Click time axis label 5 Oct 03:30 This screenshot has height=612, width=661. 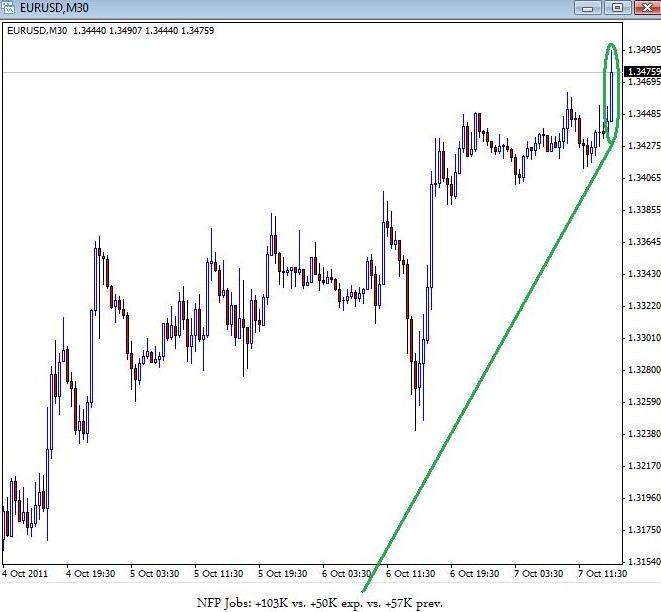point(154,574)
